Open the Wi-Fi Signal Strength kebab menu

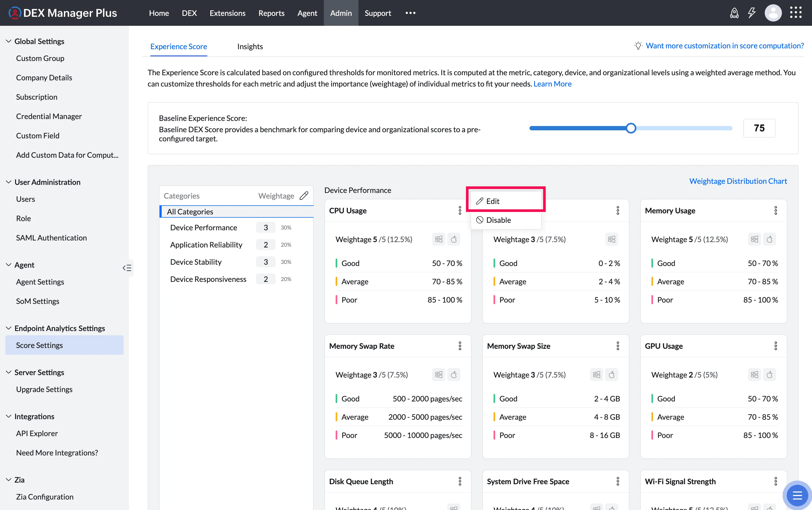tap(775, 481)
